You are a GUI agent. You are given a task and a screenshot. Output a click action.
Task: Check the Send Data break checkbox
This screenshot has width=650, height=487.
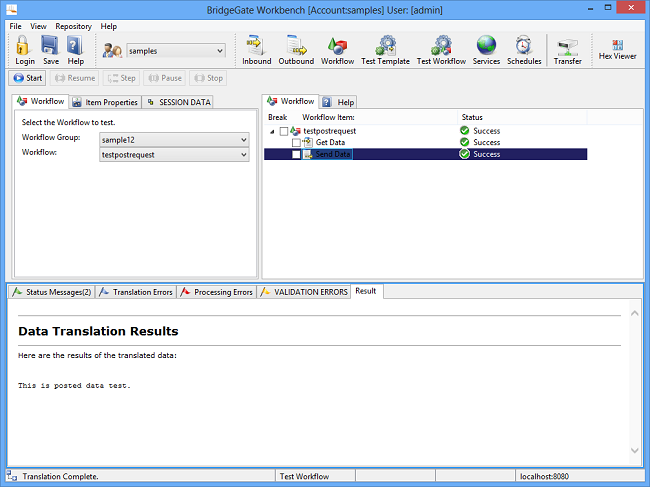click(x=296, y=154)
